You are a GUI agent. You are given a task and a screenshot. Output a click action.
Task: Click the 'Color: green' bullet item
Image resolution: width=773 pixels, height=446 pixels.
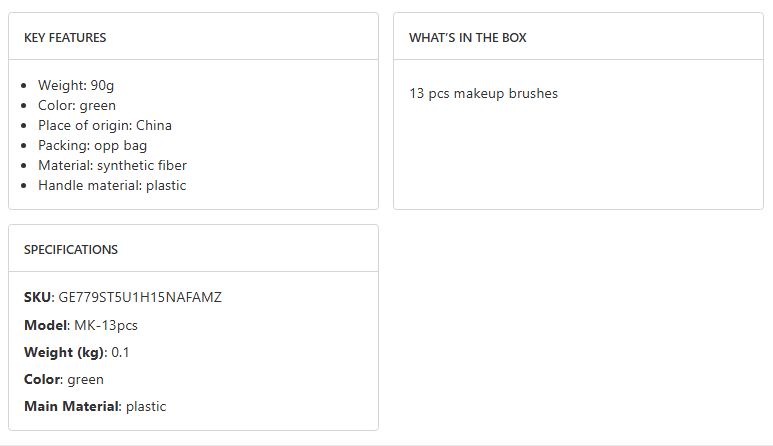77,106
